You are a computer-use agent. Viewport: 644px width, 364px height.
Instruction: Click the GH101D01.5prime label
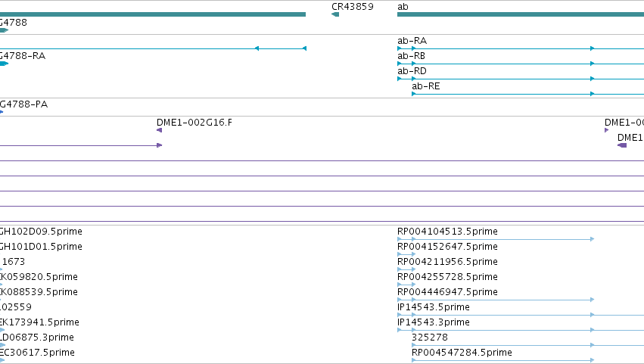point(41,247)
